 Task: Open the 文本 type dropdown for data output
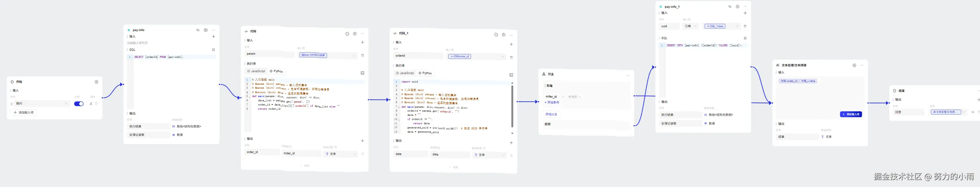[x=490, y=155]
